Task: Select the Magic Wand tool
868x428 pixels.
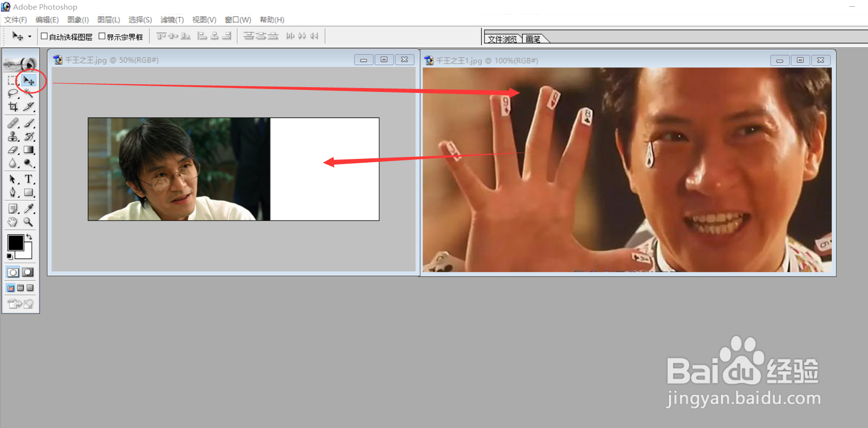Action: point(29,93)
